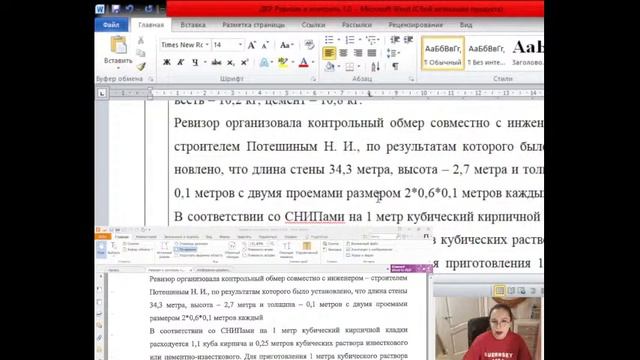Viewport: 640px width, 360px height.
Task: Toggle the show paragraph marks button
Action: point(395,67)
